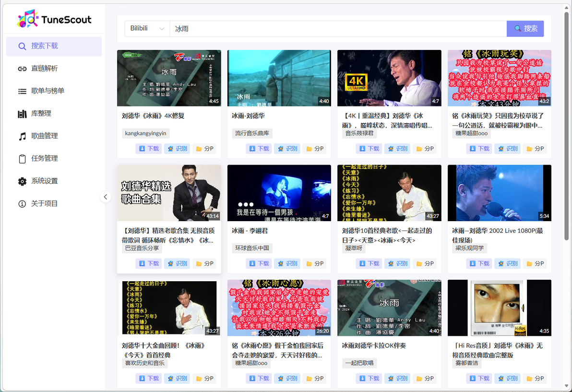Click 分P for 刘德华《冰雨》4K修复
572x392 pixels.
pyautogui.click(x=204, y=148)
